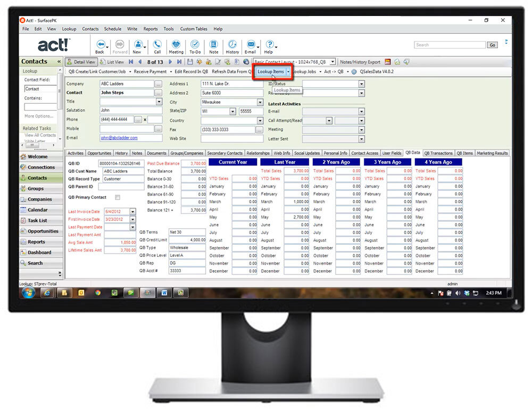The width and height of the screenshot is (532, 409).
Task: Switch to the QB Items tab
Action: 464,153
